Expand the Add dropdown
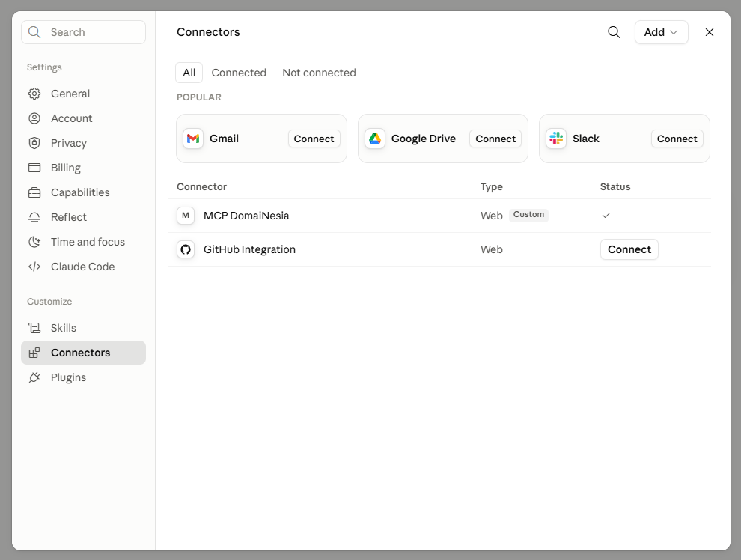The image size is (741, 560). (x=661, y=32)
